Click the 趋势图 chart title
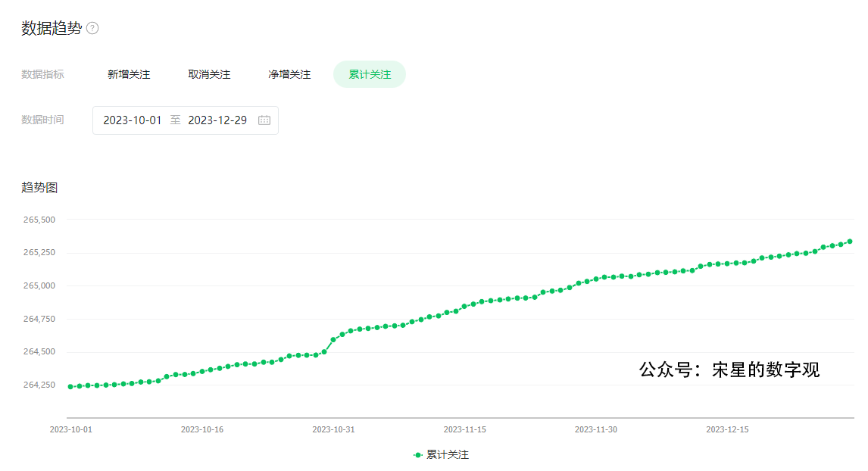 [x=39, y=188]
